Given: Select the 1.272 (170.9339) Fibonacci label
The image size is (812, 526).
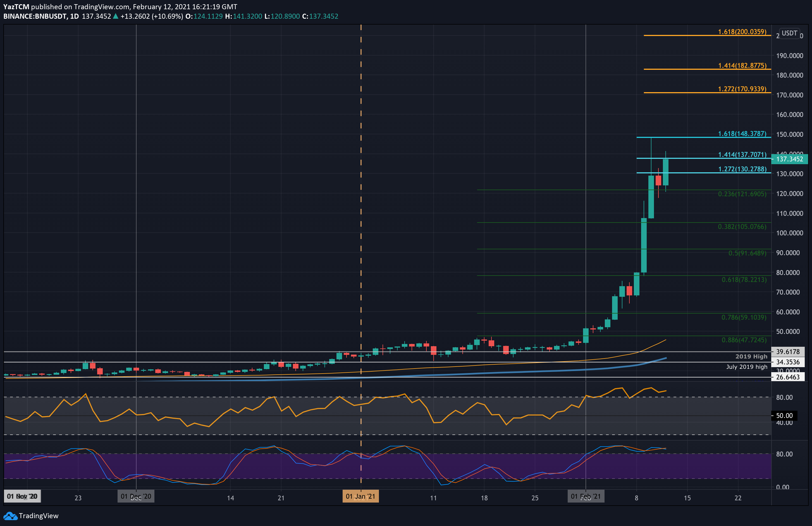Looking at the screenshot, I should (742, 89).
